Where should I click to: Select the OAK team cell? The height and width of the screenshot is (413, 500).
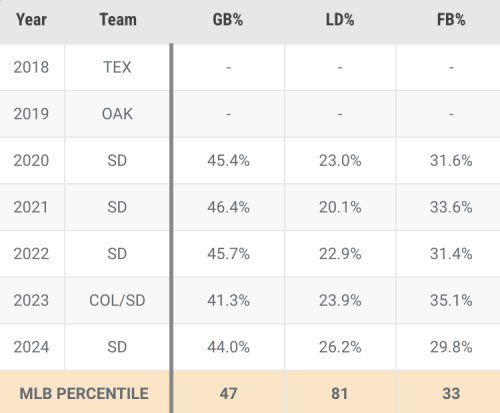coord(117,114)
